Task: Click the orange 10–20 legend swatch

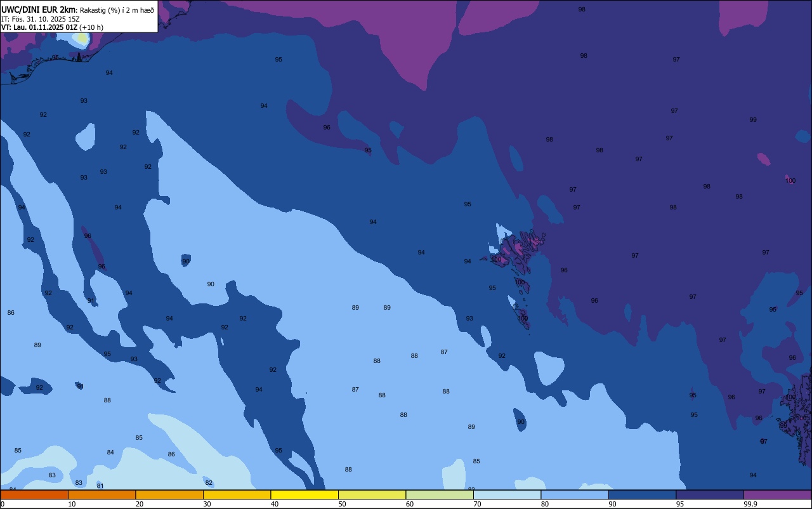Action: point(101,494)
